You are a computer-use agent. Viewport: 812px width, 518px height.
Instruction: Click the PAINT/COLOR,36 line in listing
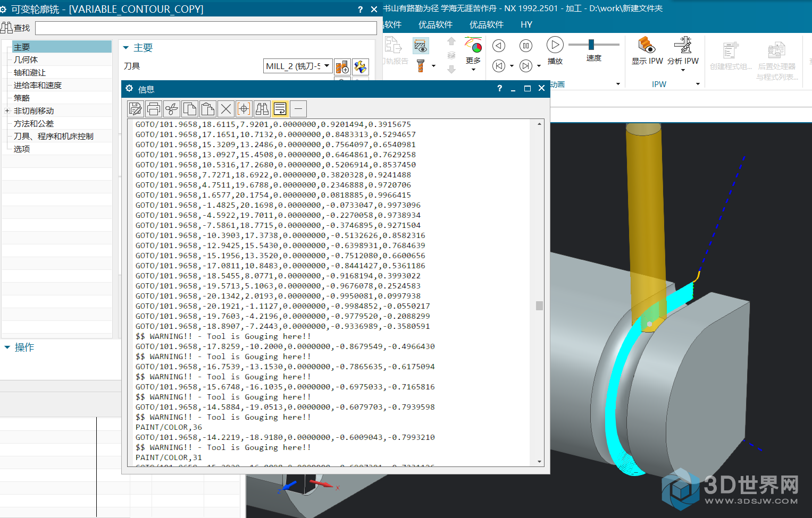tap(169, 427)
